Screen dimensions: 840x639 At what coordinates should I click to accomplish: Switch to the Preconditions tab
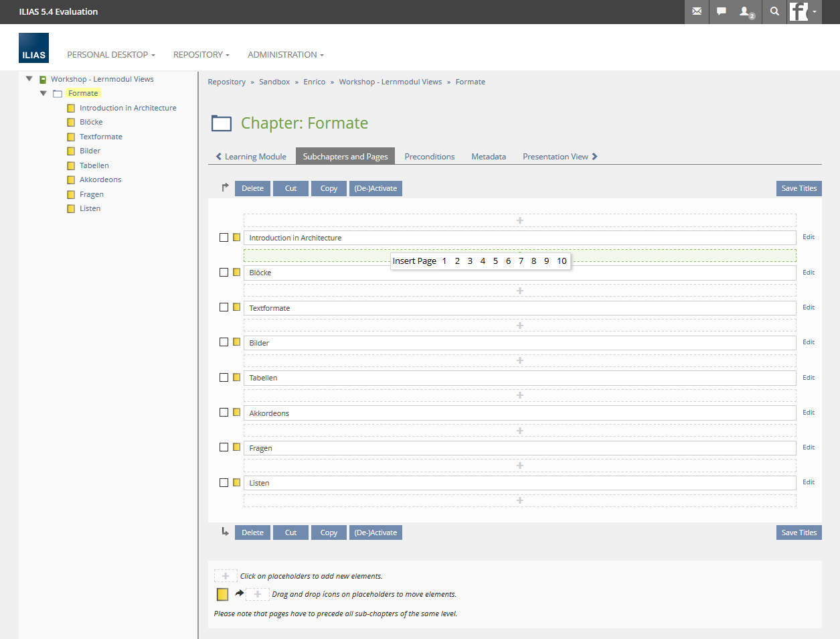click(x=429, y=157)
